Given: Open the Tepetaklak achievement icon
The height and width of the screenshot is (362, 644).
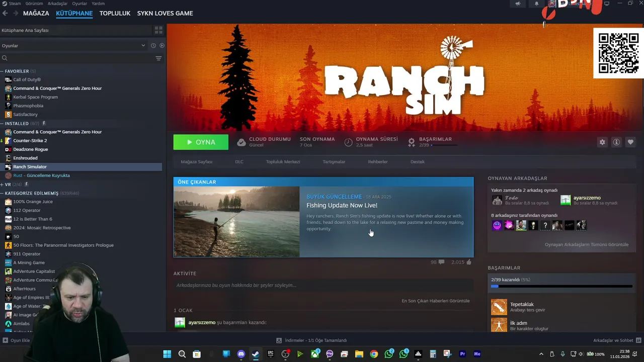Looking at the screenshot, I should (499, 307).
